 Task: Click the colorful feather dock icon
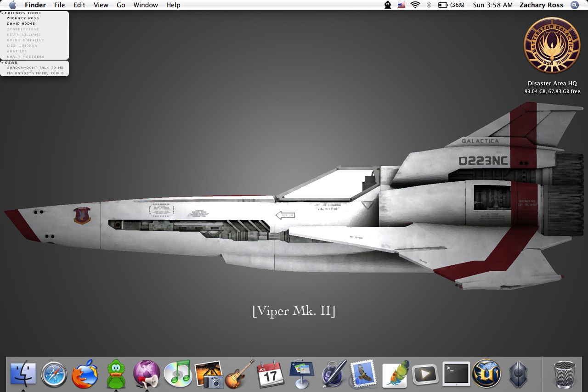click(395, 374)
